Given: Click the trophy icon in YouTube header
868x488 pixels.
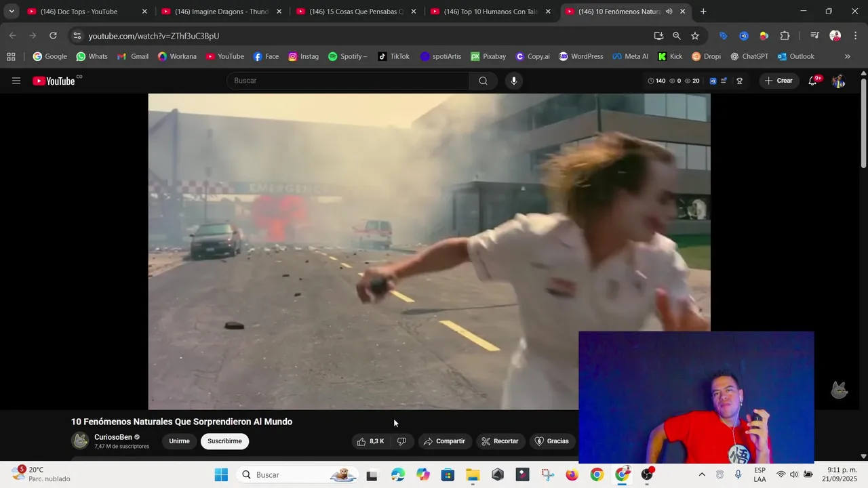Looking at the screenshot, I should [x=739, y=81].
